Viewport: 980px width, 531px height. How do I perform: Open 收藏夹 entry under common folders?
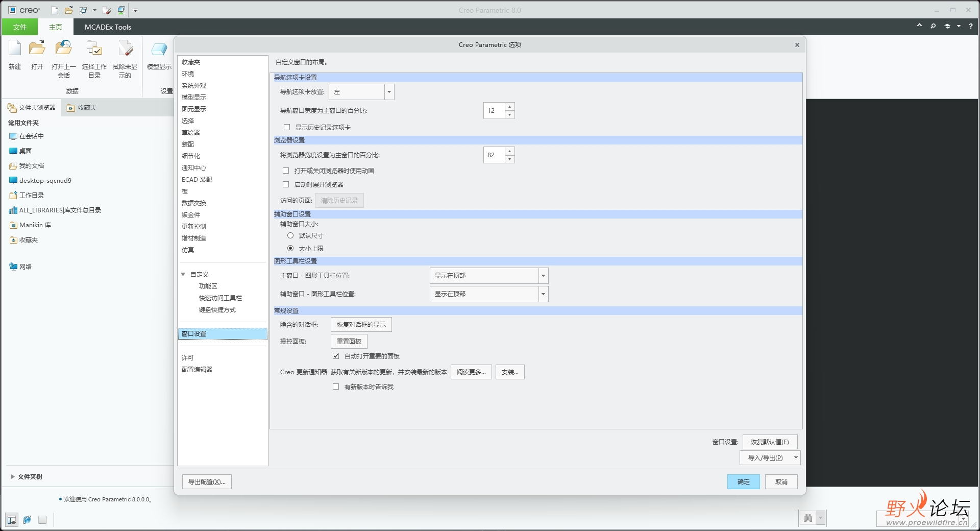(23, 240)
